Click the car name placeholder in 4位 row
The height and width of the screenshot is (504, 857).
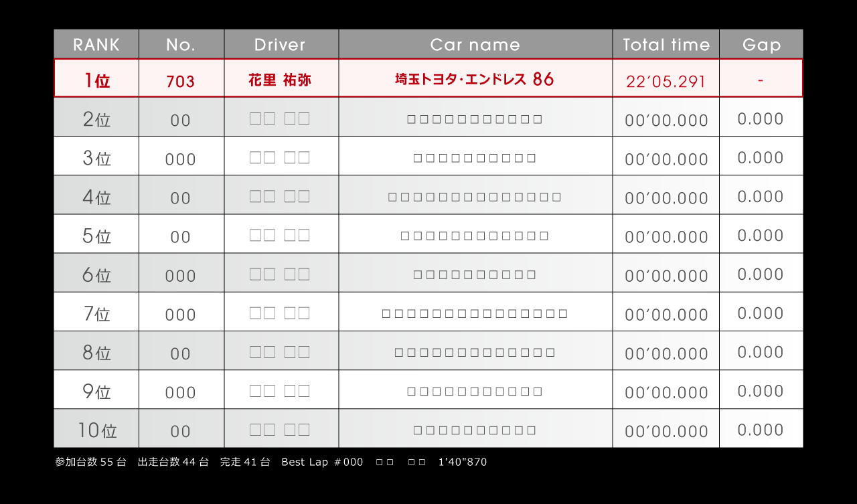pos(475,197)
